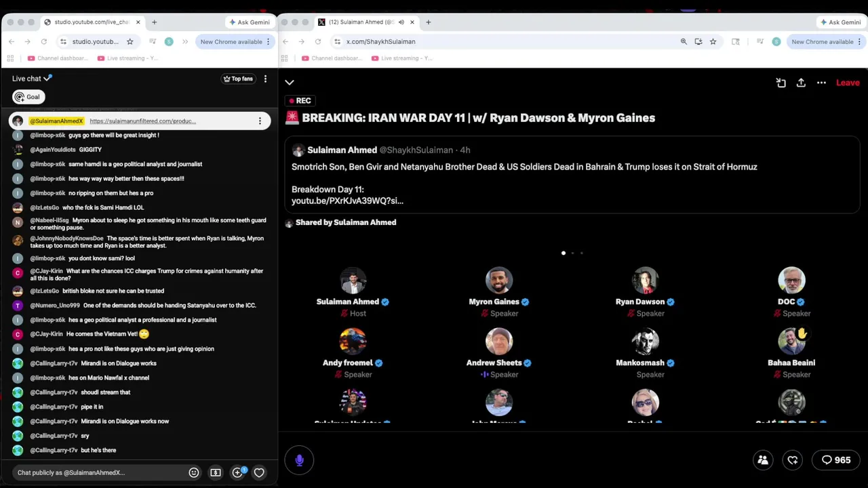Select Andy froemel speaker avatar
Screen dimensions: 868x488
pos(353,342)
